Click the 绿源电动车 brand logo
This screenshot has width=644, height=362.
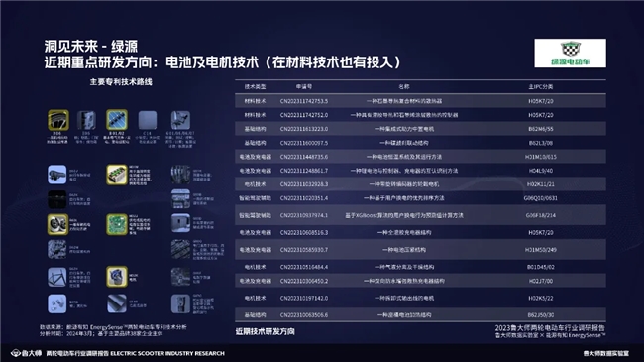[570, 54]
